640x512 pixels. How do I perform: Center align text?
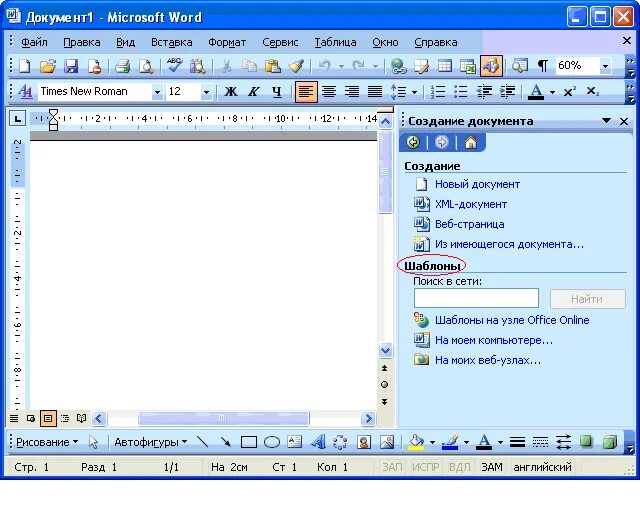click(x=329, y=91)
